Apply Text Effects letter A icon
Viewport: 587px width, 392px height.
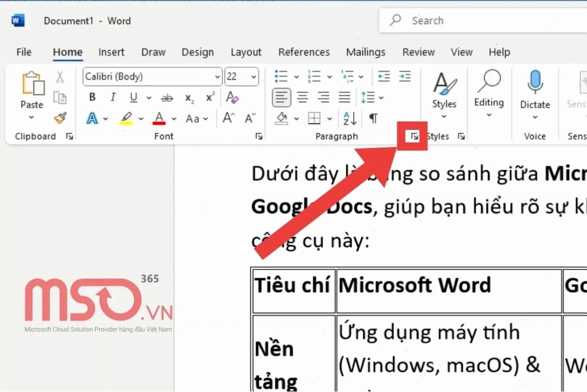tap(92, 119)
